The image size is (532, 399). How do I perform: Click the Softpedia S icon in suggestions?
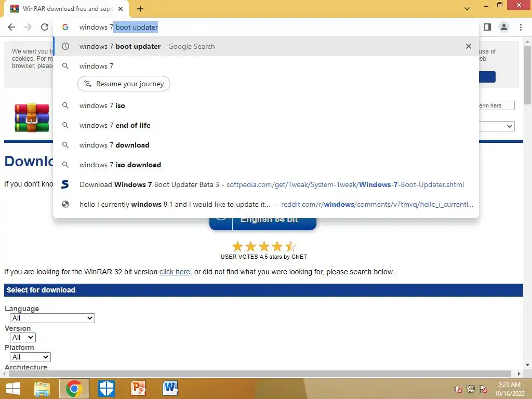pyautogui.click(x=65, y=184)
